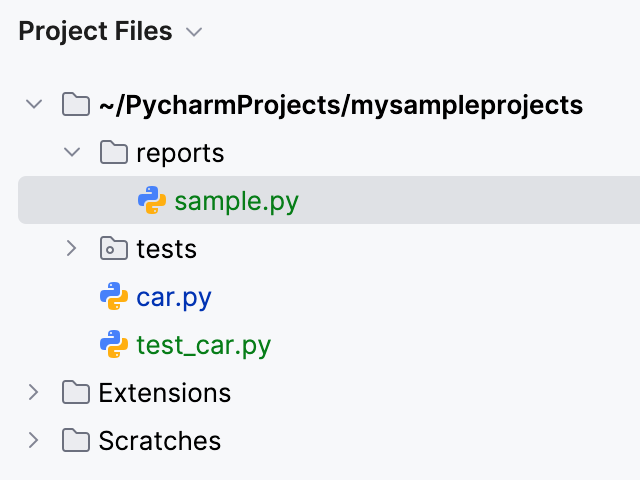
Task: Open the Project Files view dropdown
Action: tap(194, 33)
